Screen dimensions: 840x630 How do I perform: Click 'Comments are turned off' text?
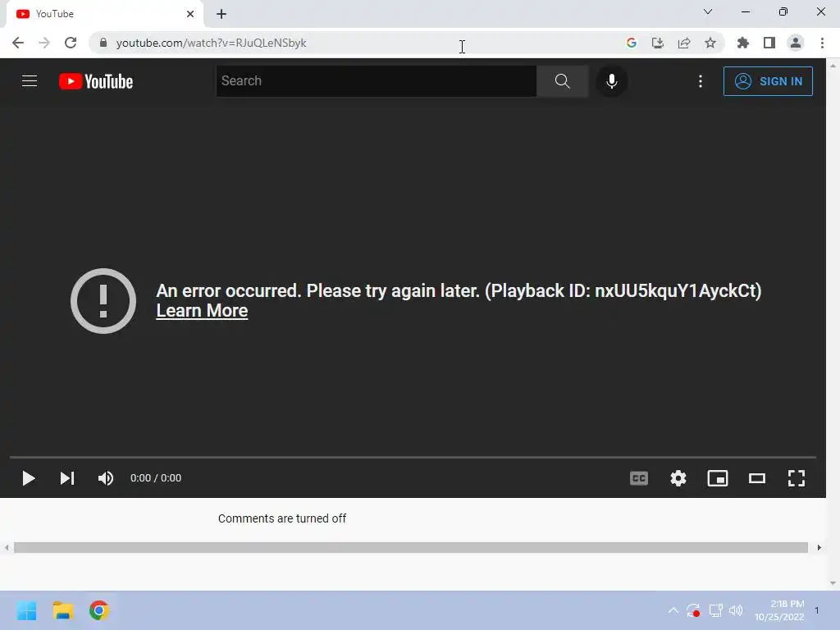pyautogui.click(x=282, y=518)
